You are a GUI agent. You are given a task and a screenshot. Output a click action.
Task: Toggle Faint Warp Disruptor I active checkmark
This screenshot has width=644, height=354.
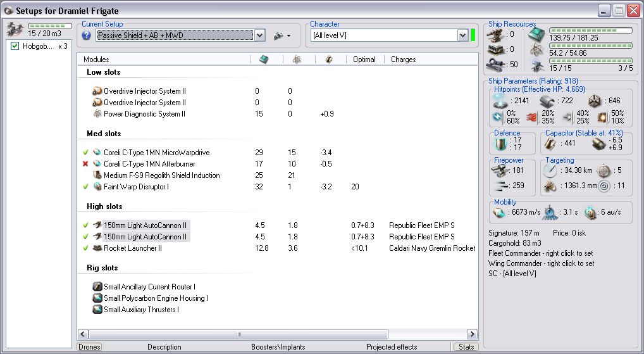click(x=85, y=187)
